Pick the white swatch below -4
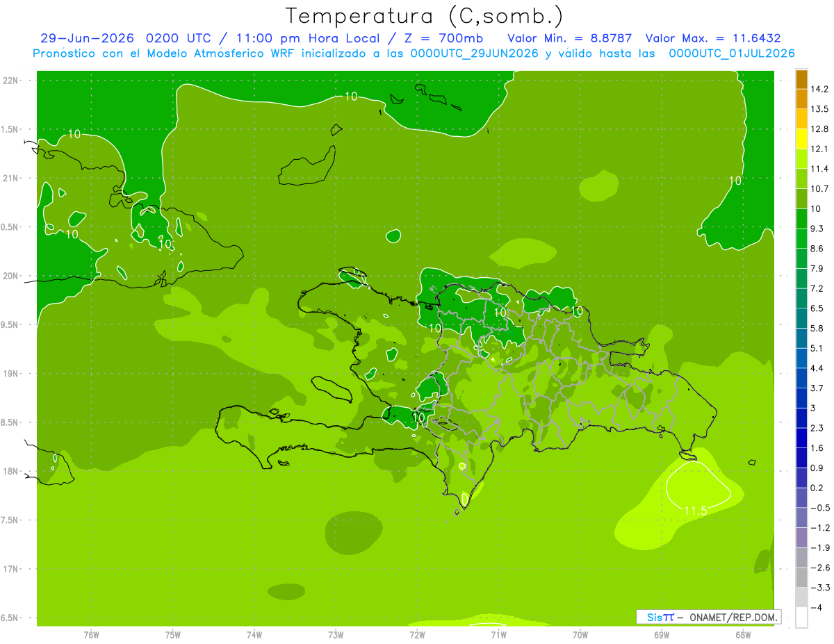The height and width of the screenshot is (644, 834). (x=801, y=618)
